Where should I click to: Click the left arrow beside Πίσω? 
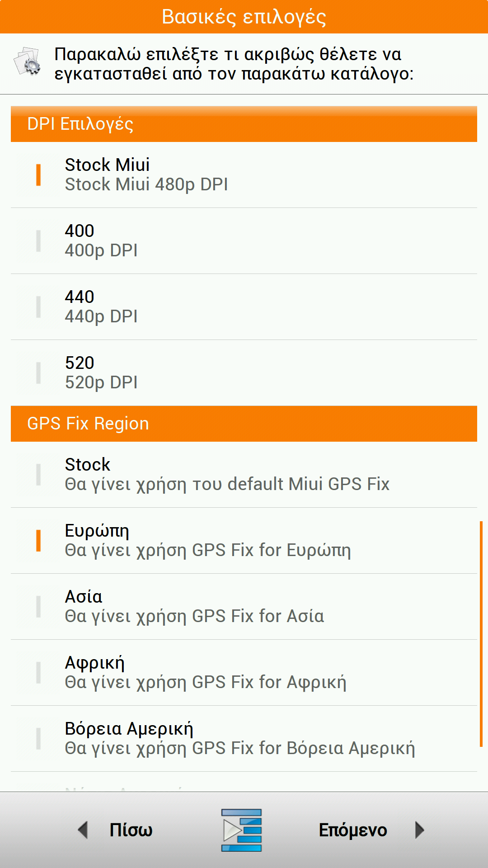83,830
